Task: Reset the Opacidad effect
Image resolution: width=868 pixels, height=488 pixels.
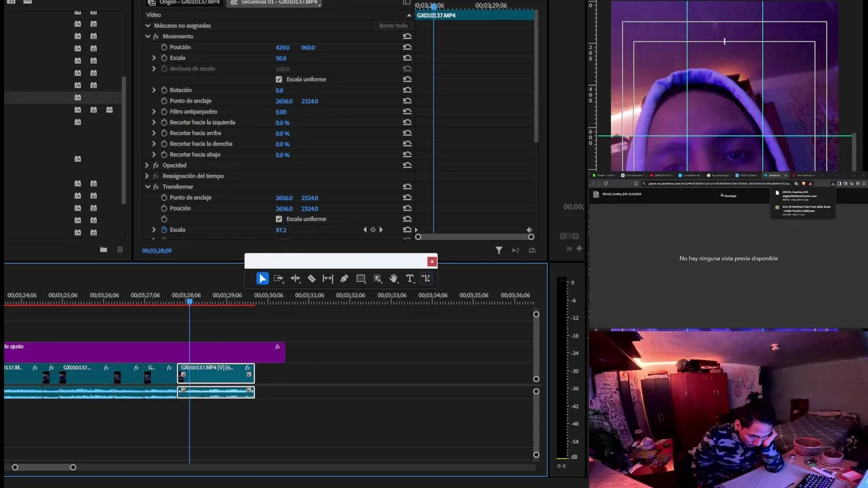Action: 407,165
